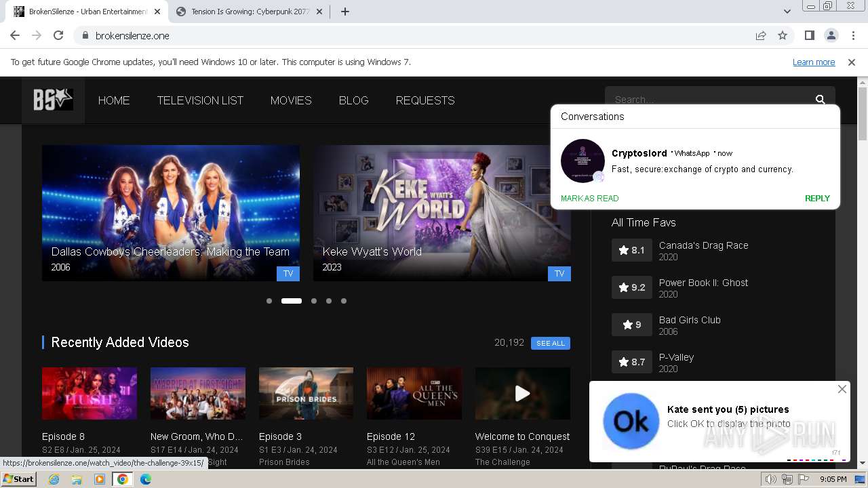Select the fourth carousel dot

[329, 301]
